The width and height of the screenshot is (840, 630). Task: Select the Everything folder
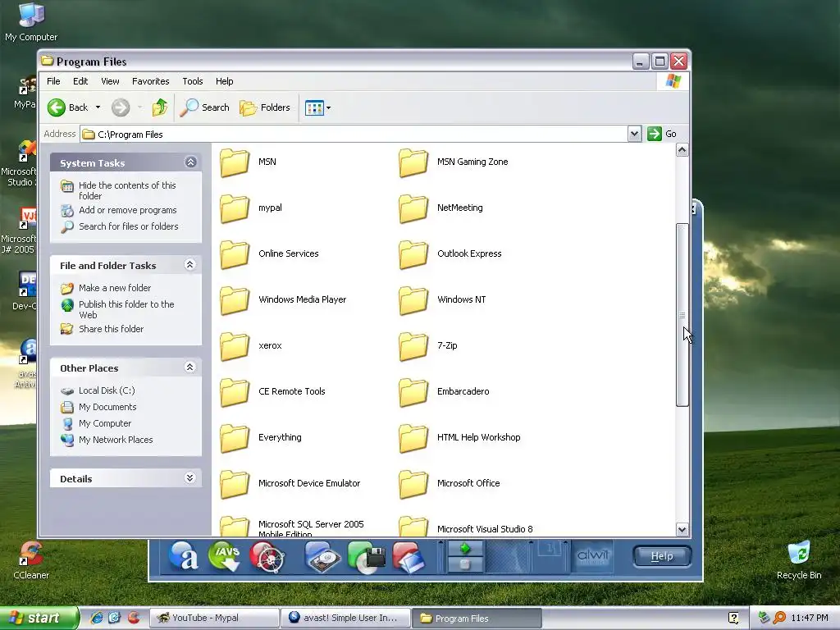coord(261,438)
